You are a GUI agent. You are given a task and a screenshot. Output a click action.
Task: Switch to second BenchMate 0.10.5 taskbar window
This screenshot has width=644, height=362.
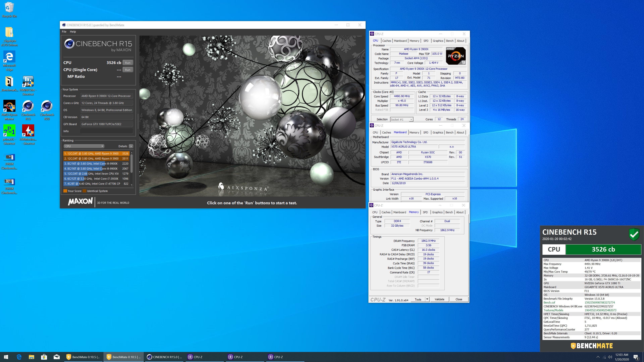(123, 357)
